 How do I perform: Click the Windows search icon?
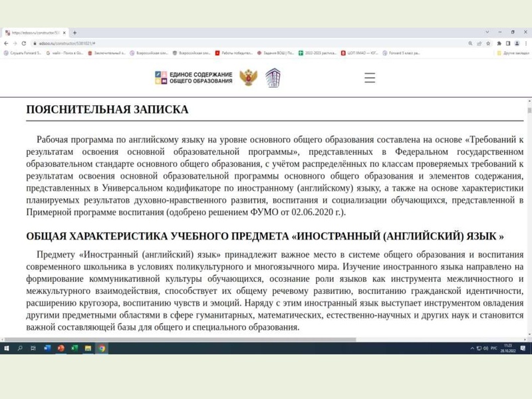point(21,348)
